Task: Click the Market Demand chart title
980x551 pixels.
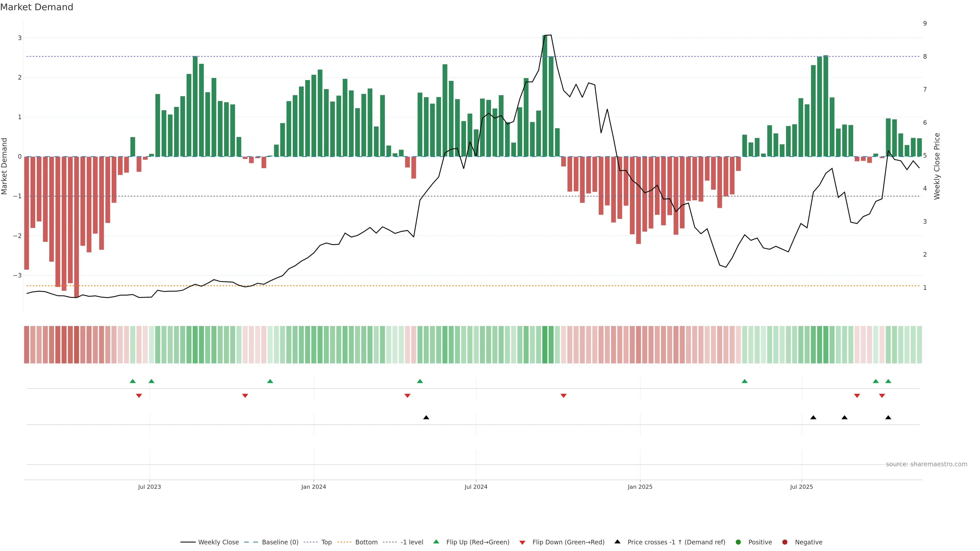Action: tap(36, 7)
